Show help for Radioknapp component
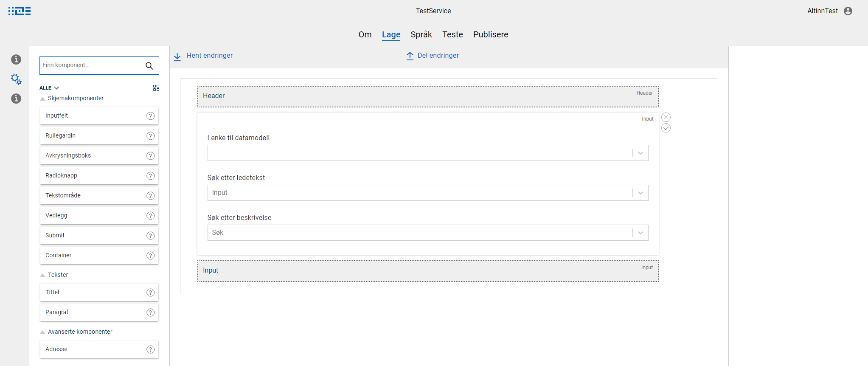The height and width of the screenshot is (366, 868). pyautogui.click(x=151, y=176)
